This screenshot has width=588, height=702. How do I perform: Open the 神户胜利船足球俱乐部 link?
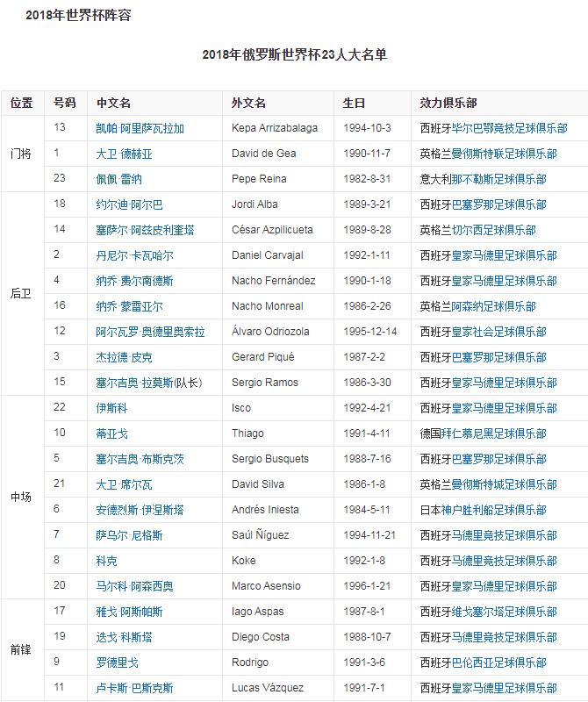[494, 511]
